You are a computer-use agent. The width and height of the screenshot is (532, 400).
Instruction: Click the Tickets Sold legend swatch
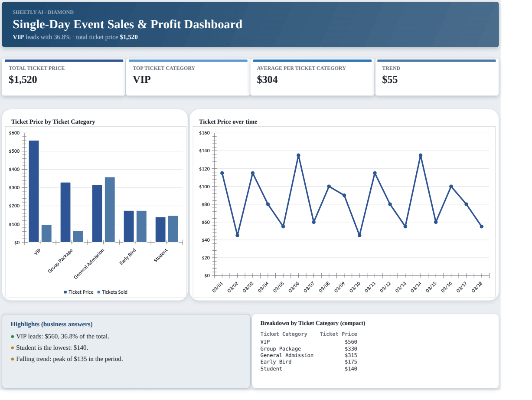[98, 292]
